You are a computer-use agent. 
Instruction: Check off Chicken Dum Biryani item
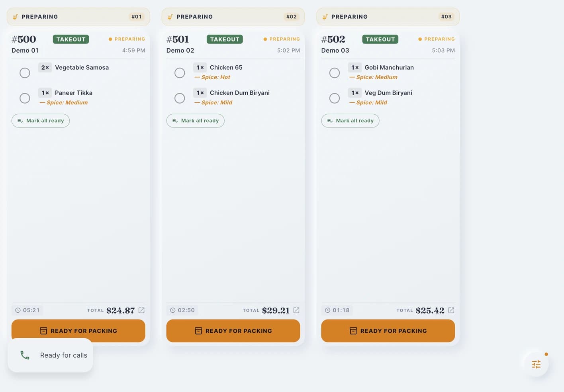[x=180, y=98]
